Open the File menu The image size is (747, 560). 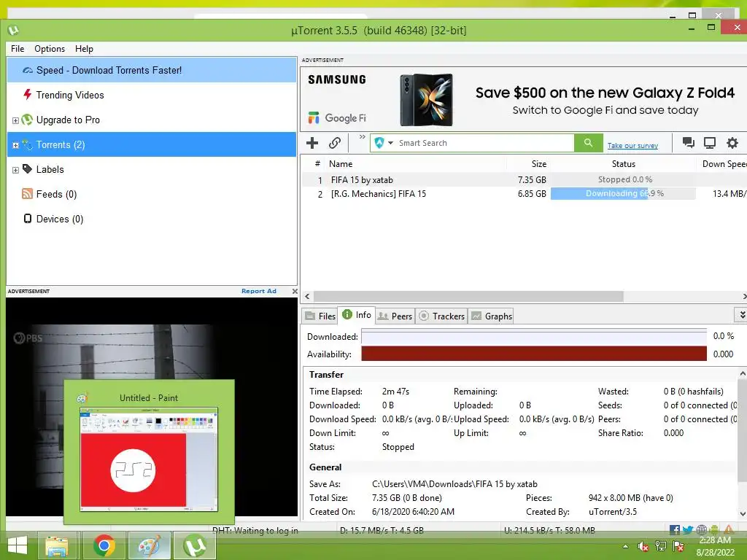(18, 49)
